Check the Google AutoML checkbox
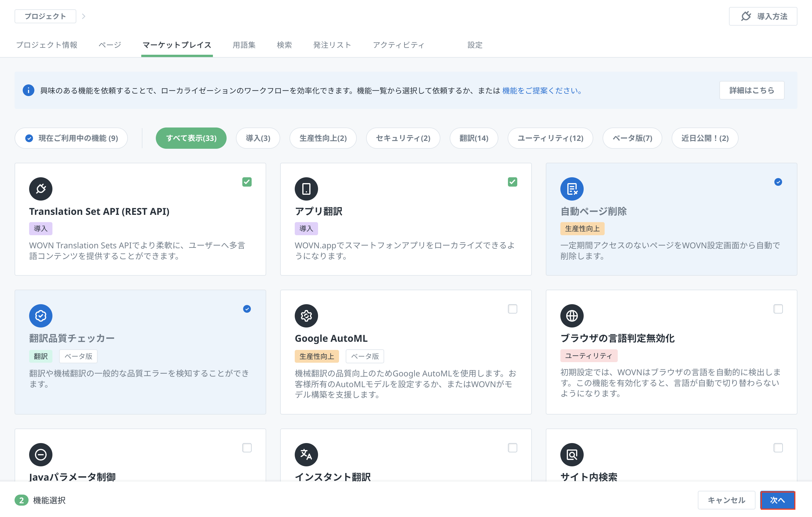Viewport: 812px width, 517px height. [x=512, y=309]
